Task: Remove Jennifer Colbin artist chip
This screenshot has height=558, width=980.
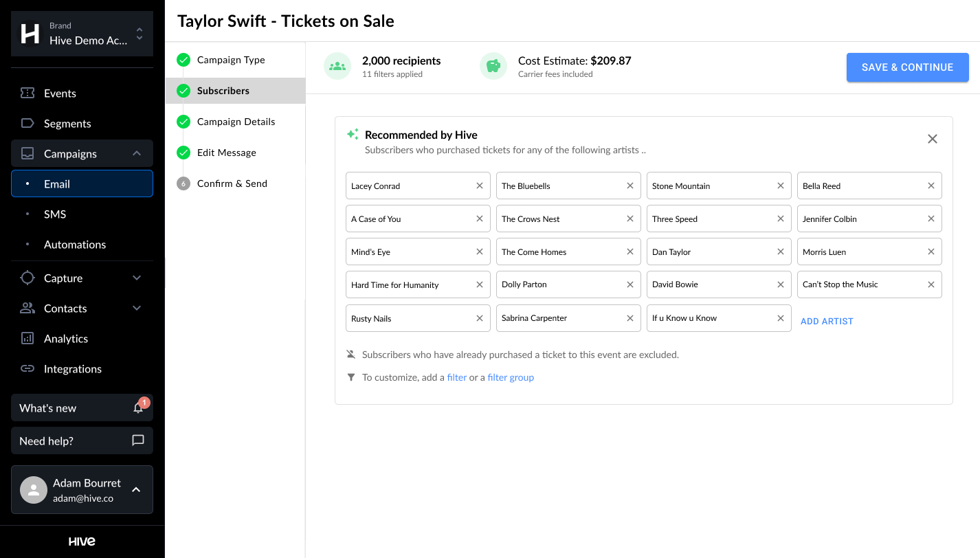Action: (x=931, y=219)
